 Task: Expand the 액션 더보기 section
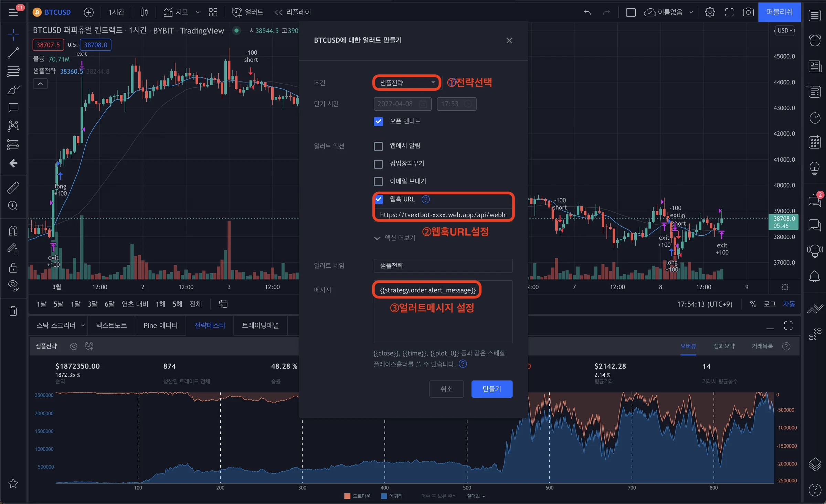click(395, 238)
